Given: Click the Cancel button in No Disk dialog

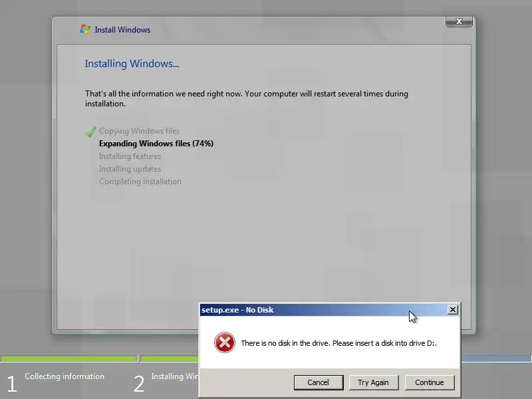Looking at the screenshot, I should pos(319,382).
